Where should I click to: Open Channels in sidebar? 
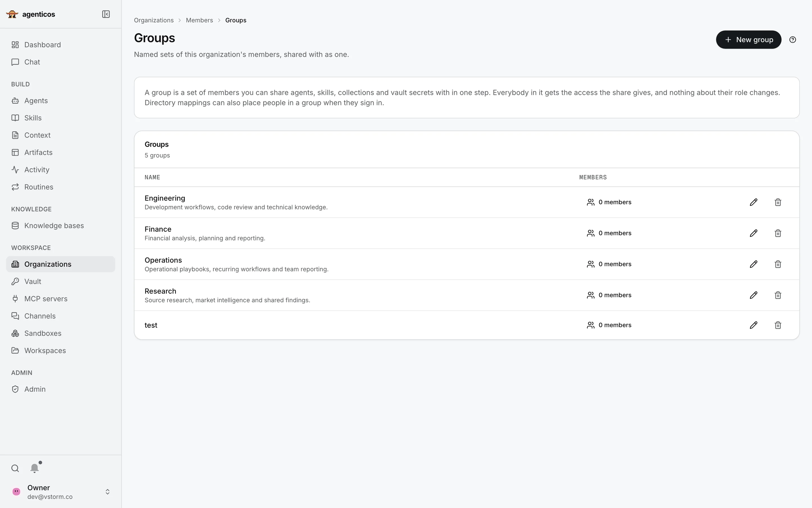click(x=60, y=316)
